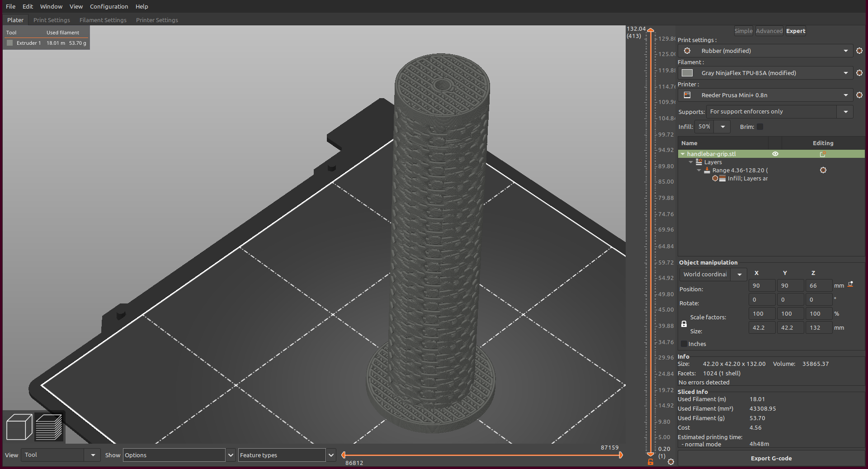The image size is (868, 469).
Task: Click the bottom handle of vertical layer slider
Action: tap(651, 454)
